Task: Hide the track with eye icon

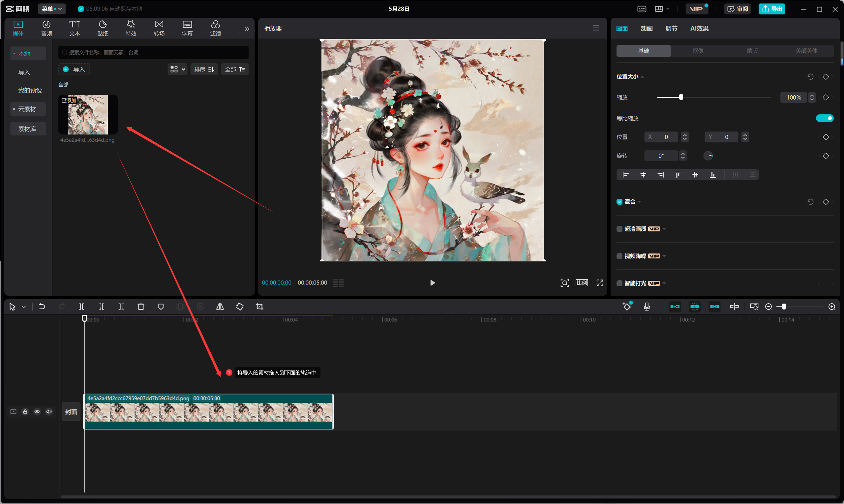Action: pos(37,411)
